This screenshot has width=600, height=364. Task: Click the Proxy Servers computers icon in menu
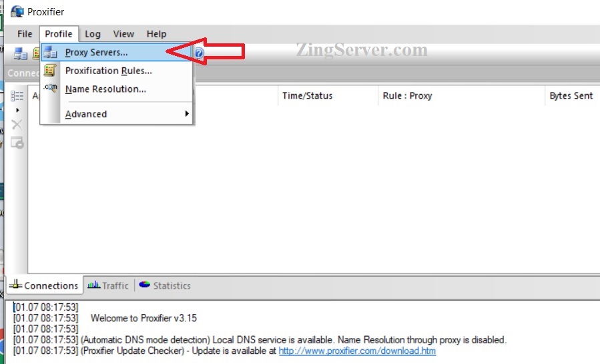50,53
